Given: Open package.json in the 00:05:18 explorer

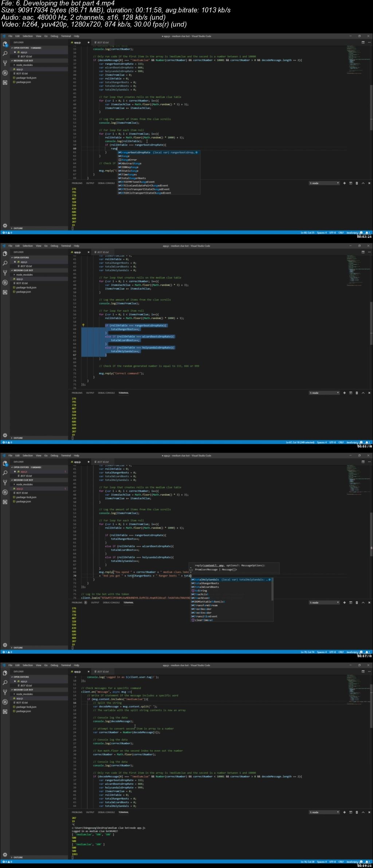Looking at the screenshot, I should point(39,292).
